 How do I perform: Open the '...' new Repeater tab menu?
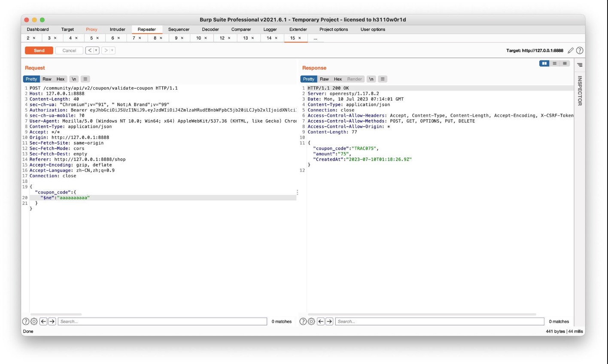click(316, 38)
